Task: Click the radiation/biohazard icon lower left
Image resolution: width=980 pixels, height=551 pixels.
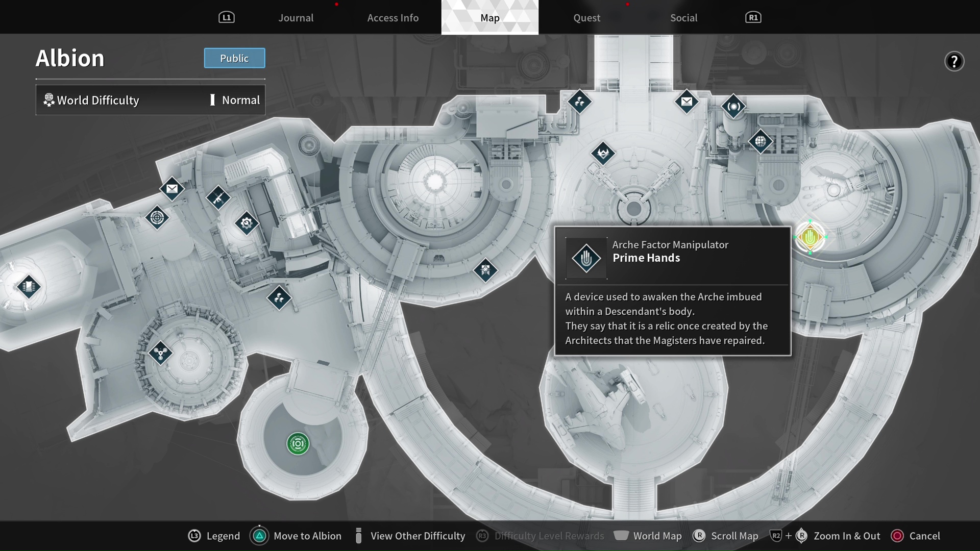Action: pos(160,352)
